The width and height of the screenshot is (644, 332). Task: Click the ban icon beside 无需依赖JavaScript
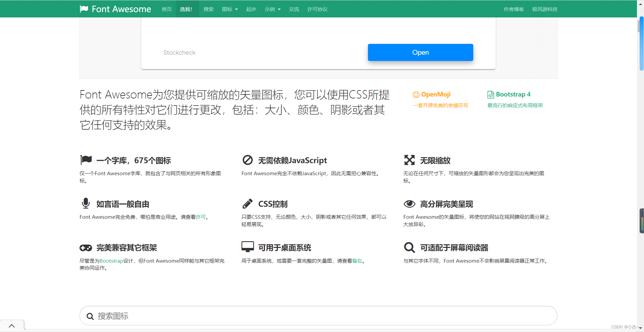(x=248, y=160)
